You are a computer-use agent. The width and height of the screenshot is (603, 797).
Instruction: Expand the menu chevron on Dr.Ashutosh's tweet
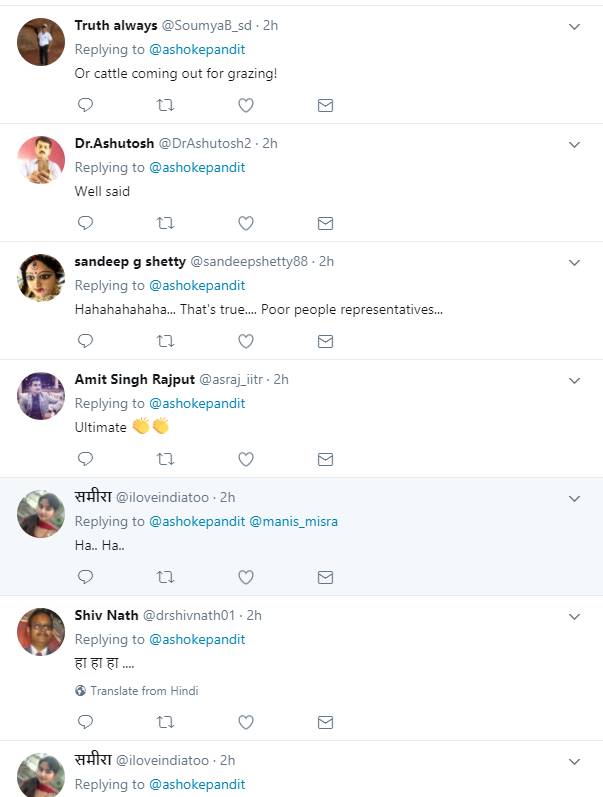[x=574, y=145]
